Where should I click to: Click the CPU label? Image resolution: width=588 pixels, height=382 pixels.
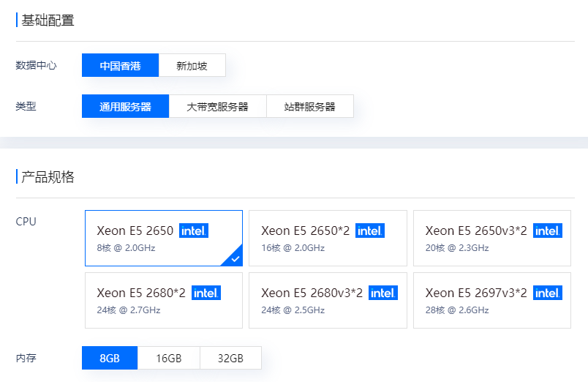point(26,222)
